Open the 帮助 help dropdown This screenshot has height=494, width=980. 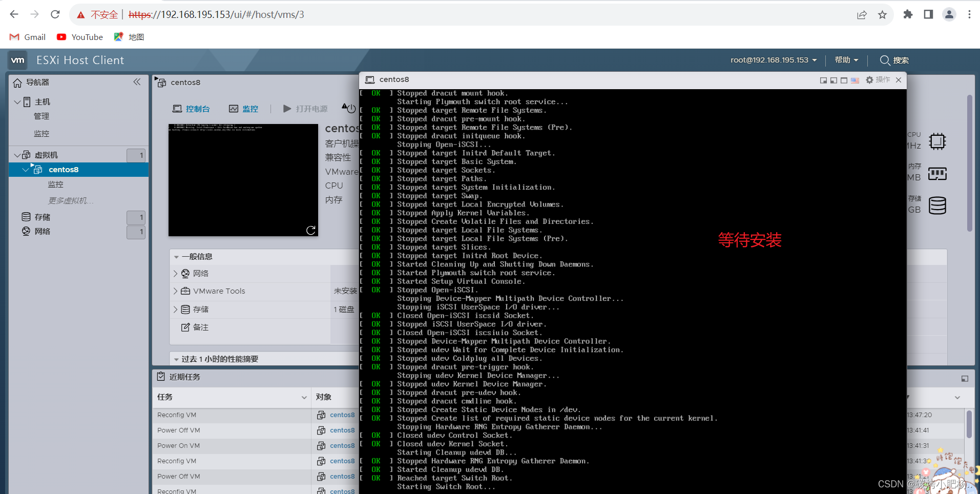point(846,60)
